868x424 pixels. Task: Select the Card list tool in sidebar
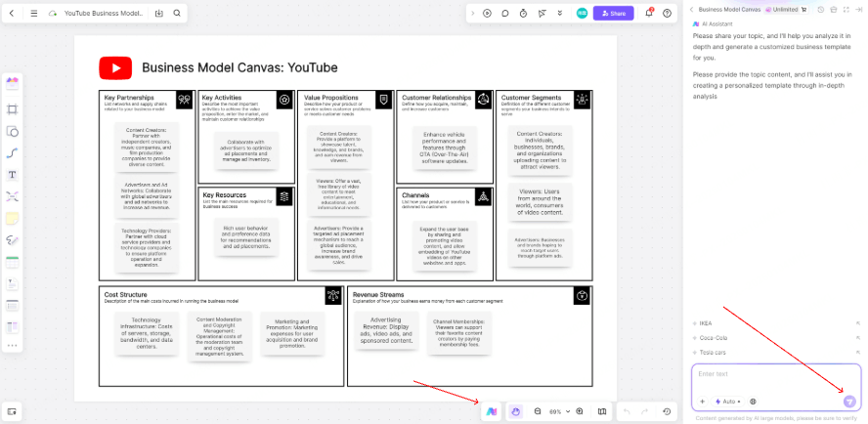(12, 306)
